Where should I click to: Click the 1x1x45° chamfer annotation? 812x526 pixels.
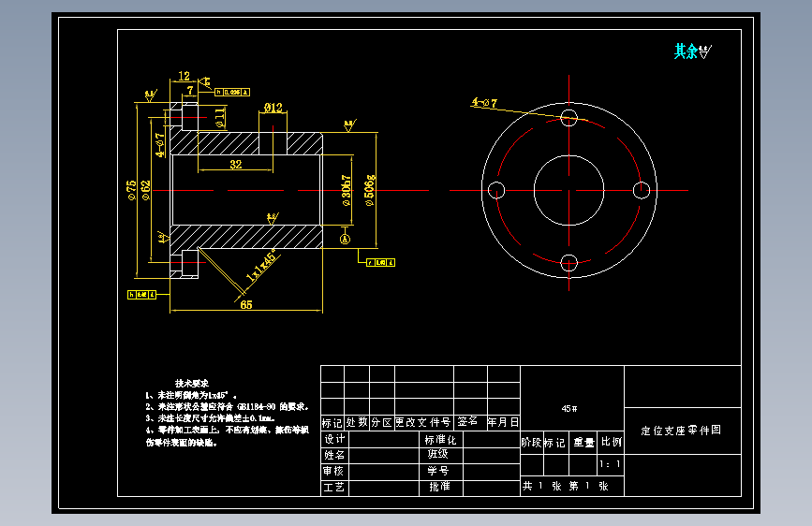pyautogui.click(x=261, y=267)
